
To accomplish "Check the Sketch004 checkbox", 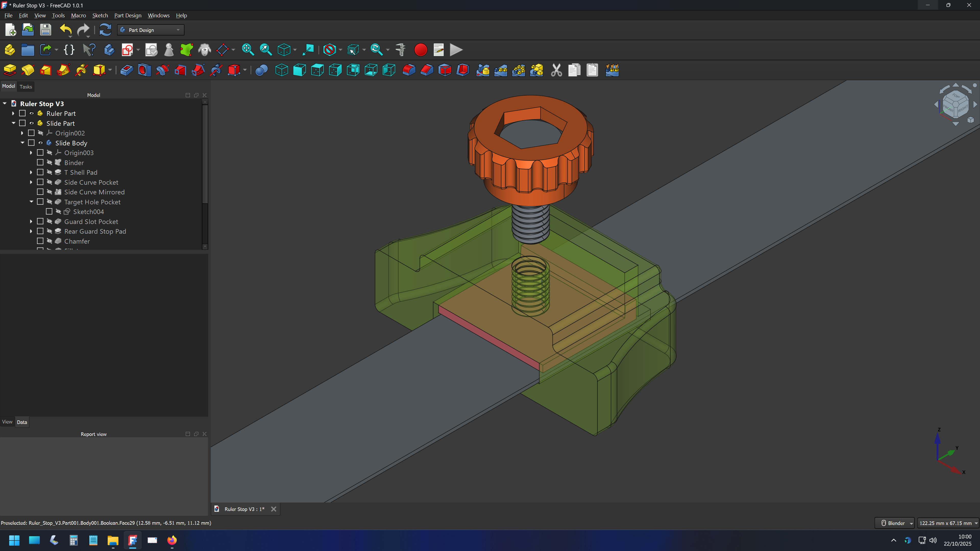I will coord(49,211).
